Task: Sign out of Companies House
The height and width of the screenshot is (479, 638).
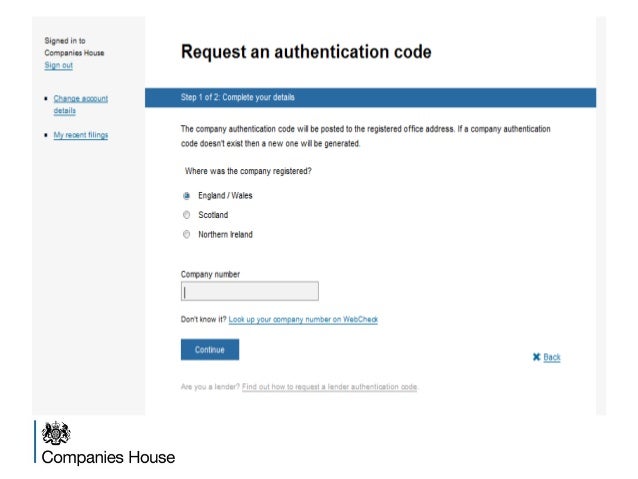Action: click(59, 65)
